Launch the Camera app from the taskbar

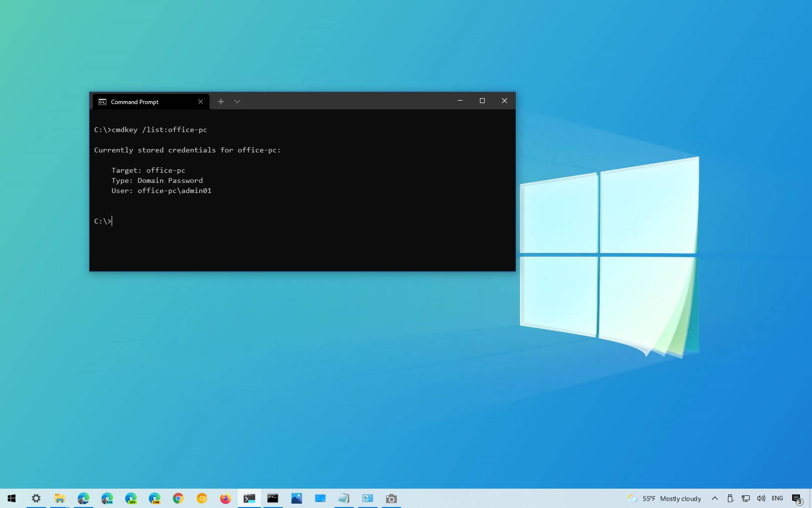[391, 498]
